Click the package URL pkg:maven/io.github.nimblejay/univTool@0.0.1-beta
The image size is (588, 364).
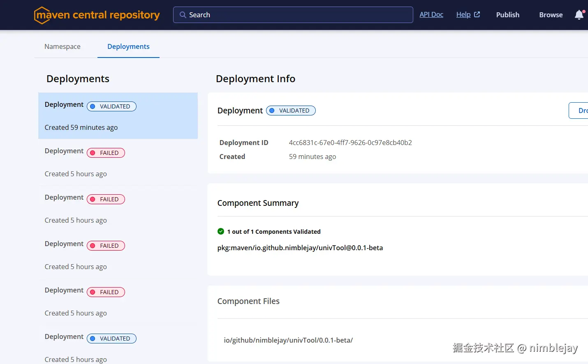[x=300, y=248]
